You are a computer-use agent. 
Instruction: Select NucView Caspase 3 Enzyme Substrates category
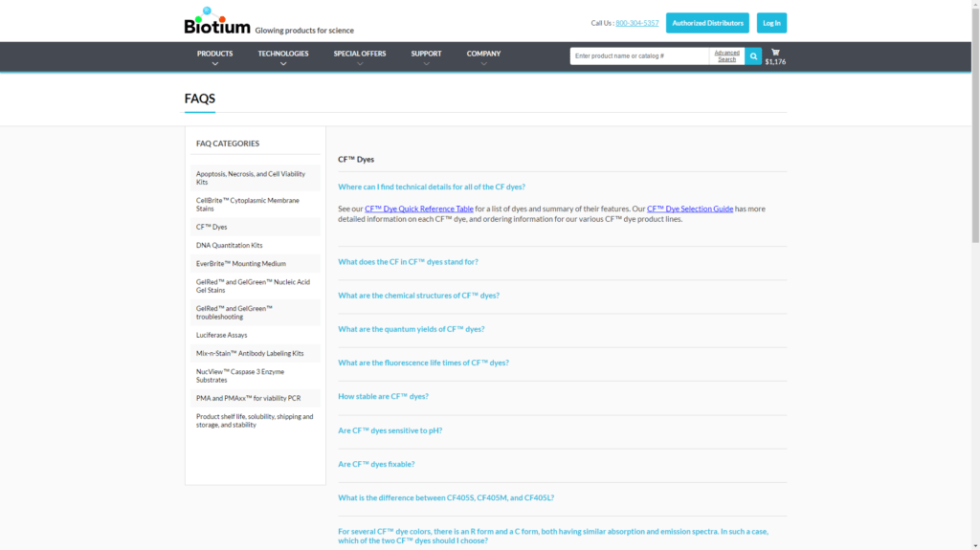255,376
